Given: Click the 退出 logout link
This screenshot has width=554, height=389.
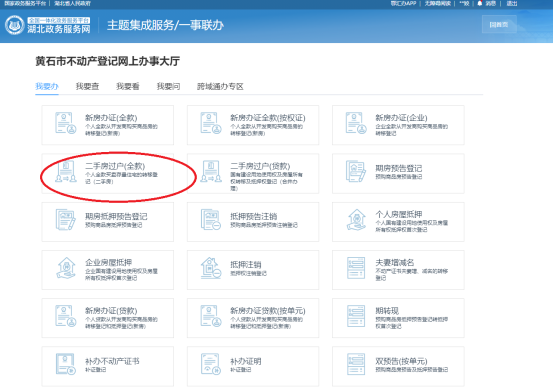Looking at the screenshot, I should click(x=512, y=4).
